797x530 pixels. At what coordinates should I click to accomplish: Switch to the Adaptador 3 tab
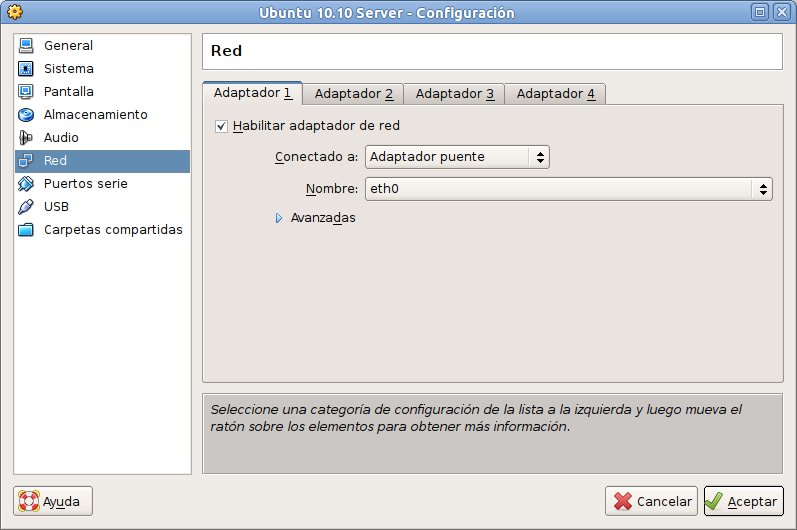(454, 94)
